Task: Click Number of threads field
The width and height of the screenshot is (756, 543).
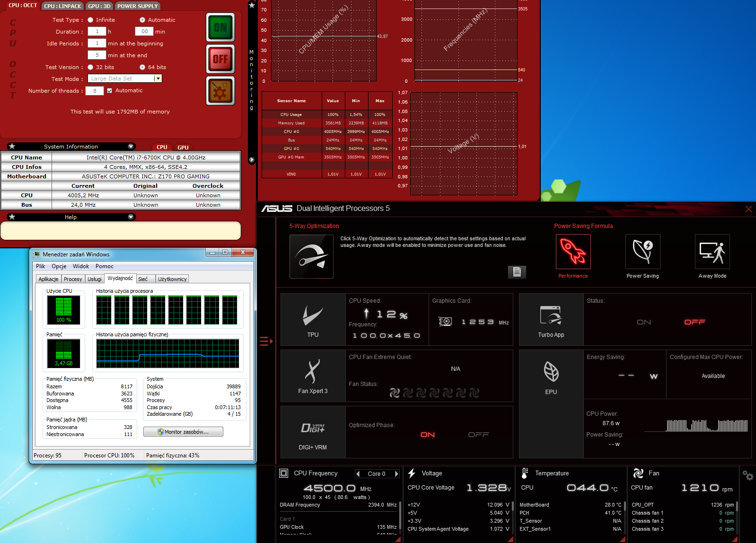Action: click(95, 91)
